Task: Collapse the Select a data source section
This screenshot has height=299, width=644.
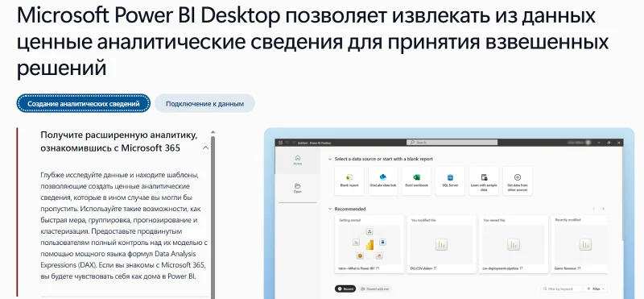Action: [330, 159]
